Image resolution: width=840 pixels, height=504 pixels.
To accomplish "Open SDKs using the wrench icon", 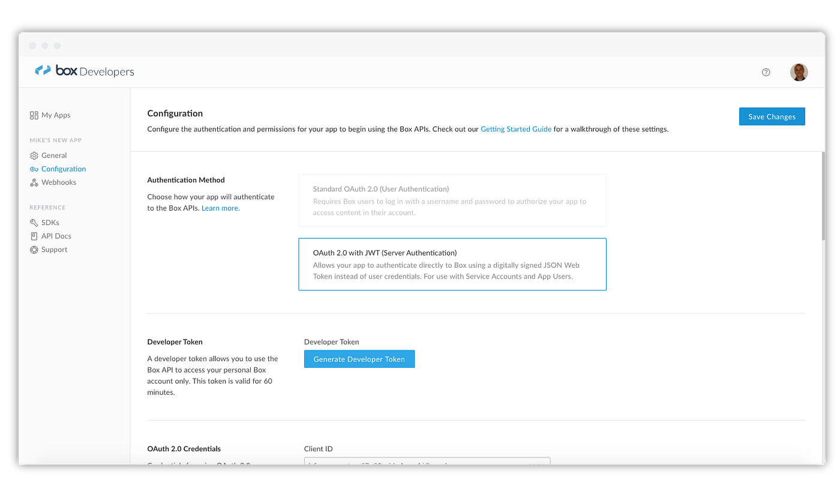I will 34,222.
